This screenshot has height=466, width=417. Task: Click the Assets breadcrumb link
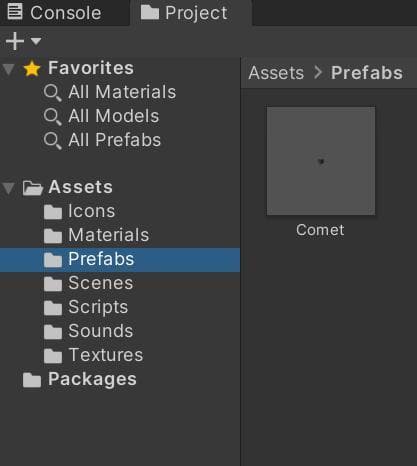[x=276, y=73]
